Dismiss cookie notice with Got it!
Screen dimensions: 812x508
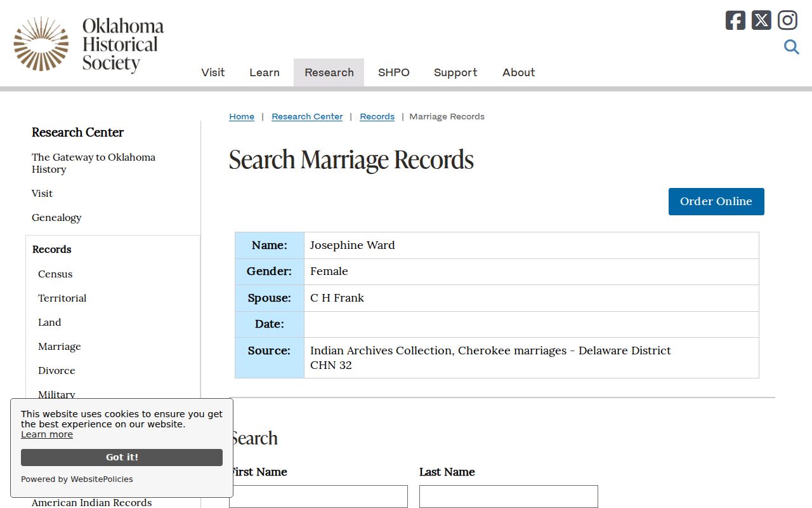click(x=122, y=457)
